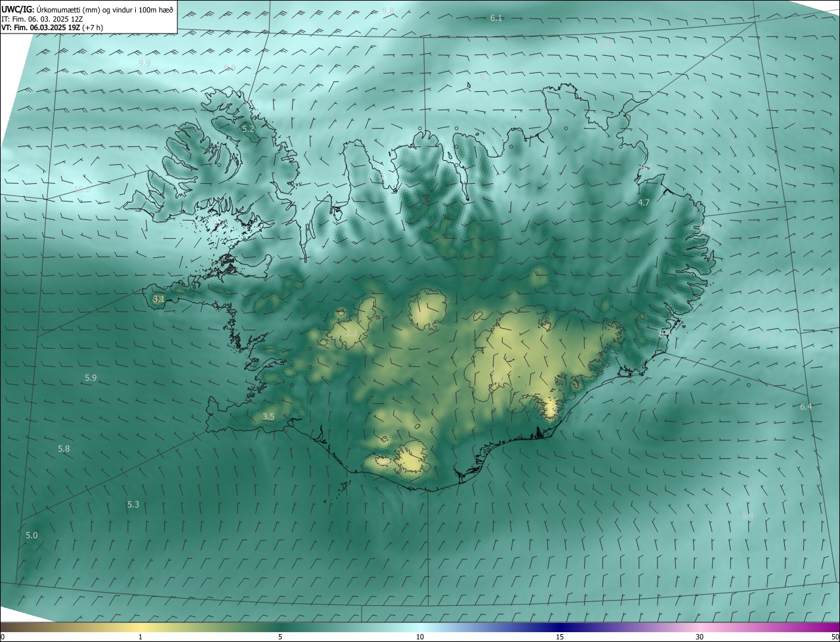
Task: Click the 4.7 value in the northeast
Action: (644, 203)
